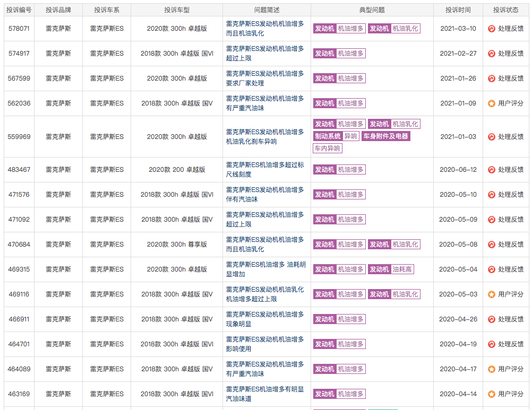The height and width of the screenshot is (410, 532).
Task: Click status icon for complaint 466911
Action: [491, 319]
